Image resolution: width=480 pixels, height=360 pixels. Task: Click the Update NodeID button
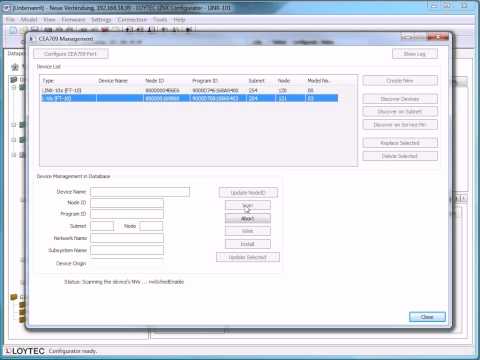[x=248, y=192]
